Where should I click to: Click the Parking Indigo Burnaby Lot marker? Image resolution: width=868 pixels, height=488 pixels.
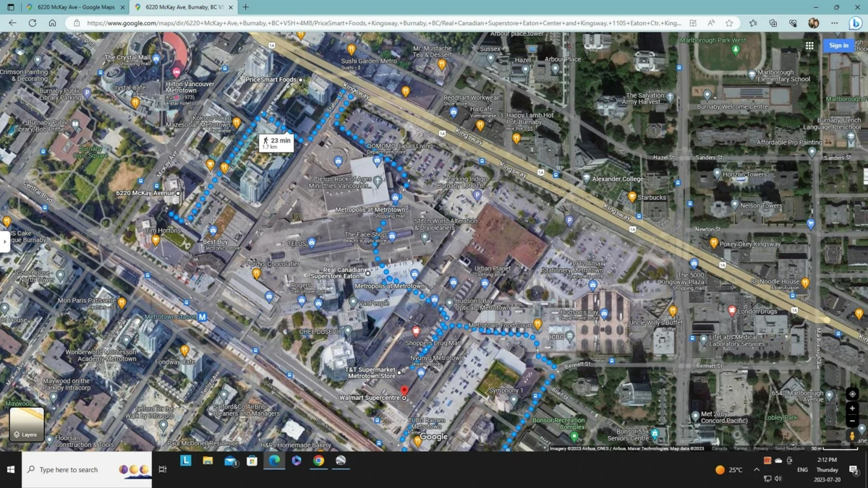click(477, 195)
